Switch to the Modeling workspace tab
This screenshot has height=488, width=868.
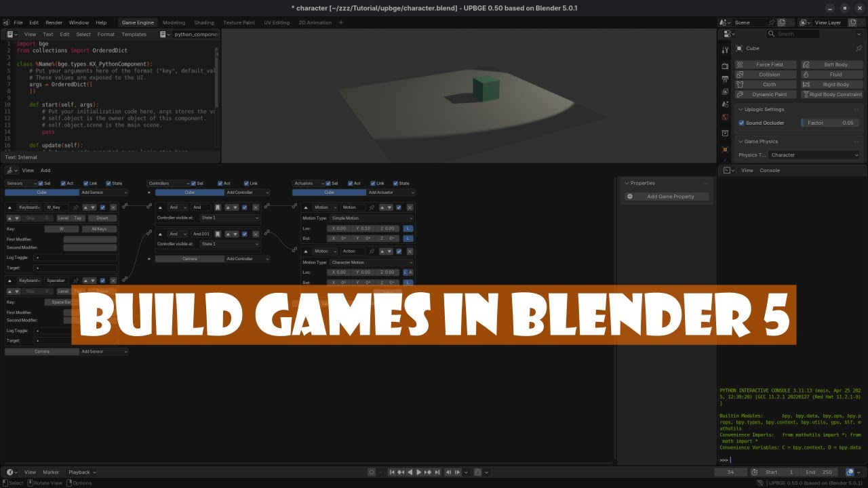174,22
